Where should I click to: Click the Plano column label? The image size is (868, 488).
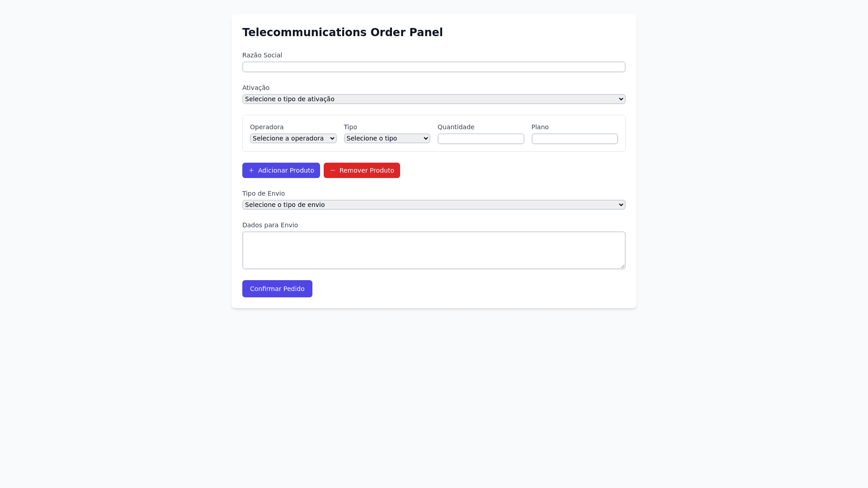click(540, 127)
